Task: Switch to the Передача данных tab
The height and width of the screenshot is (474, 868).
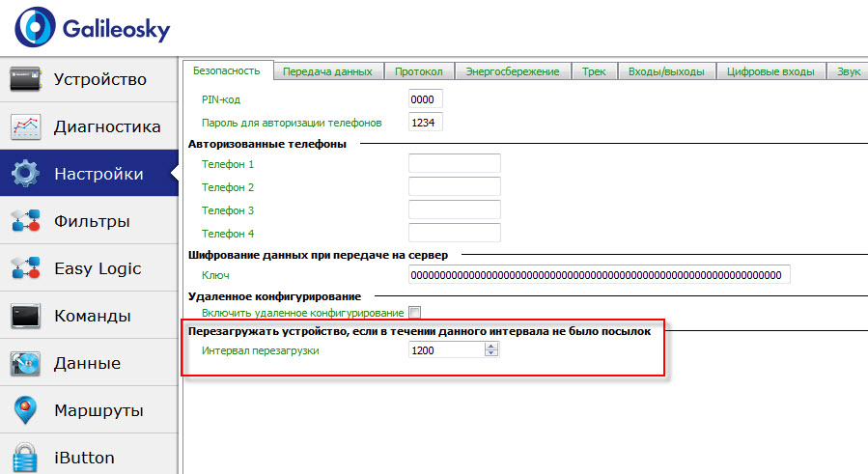Action: tap(328, 71)
